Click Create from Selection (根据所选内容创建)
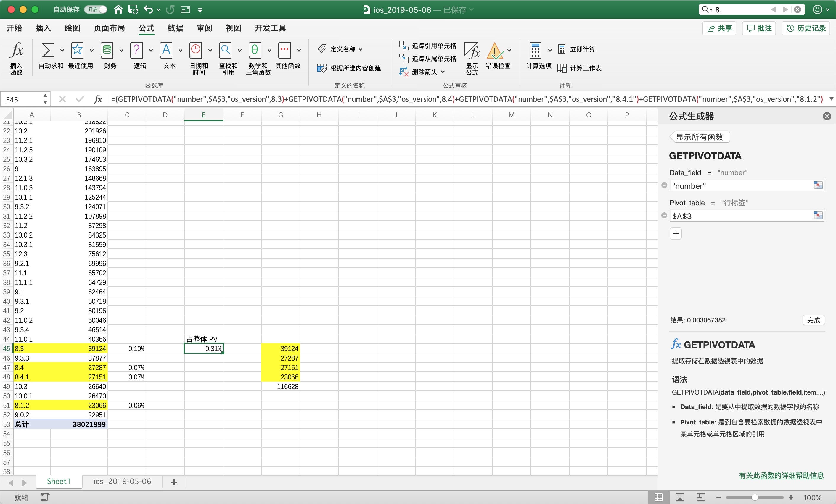Image resolution: width=836 pixels, height=504 pixels. tap(349, 68)
